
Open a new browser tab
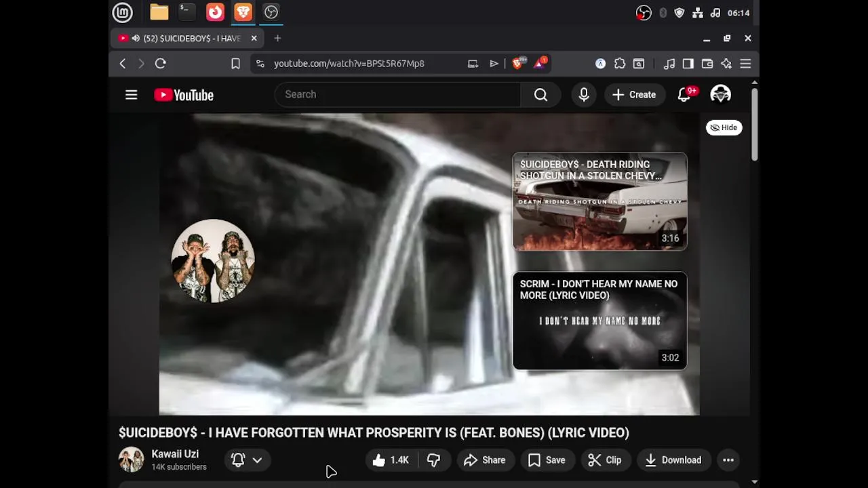pos(277,39)
